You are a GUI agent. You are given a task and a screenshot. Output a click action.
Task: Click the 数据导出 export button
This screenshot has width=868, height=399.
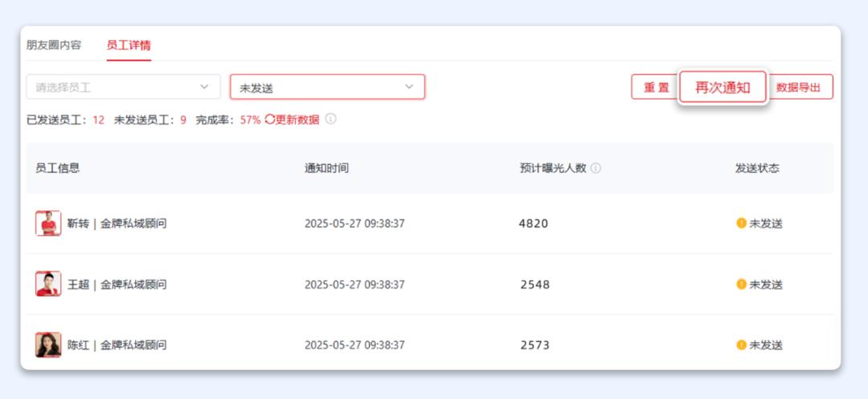(801, 87)
